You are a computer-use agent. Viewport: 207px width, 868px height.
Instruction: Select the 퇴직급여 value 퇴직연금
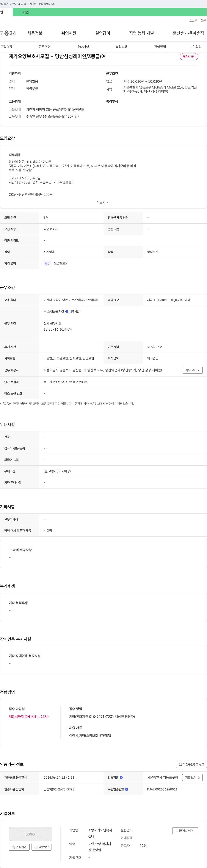(153, 358)
